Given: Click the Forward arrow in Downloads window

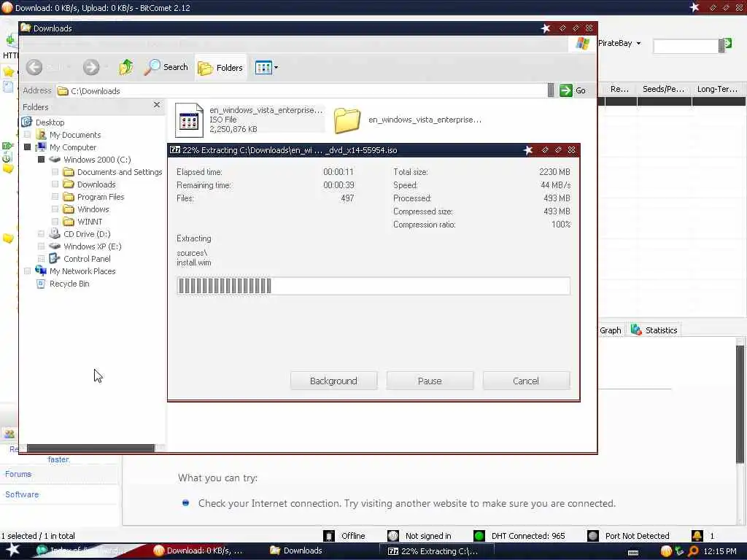Looking at the screenshot, I should click(91, 67).
